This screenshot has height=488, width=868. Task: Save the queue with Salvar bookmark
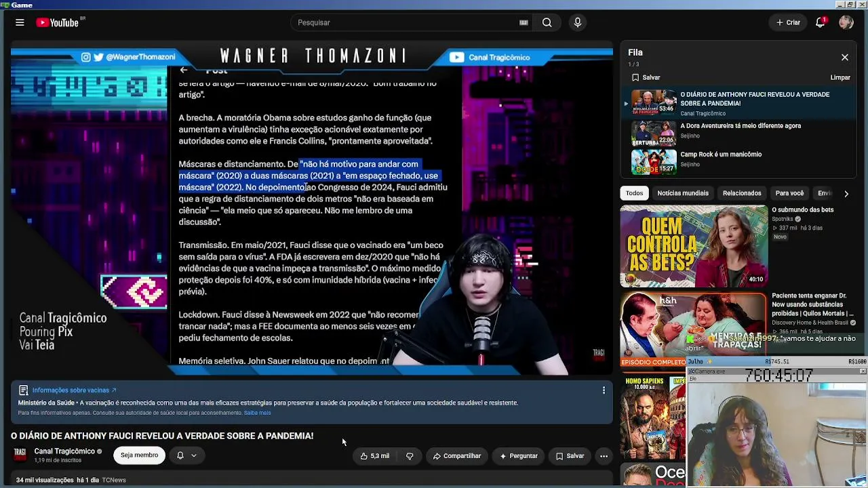point(646,77)
